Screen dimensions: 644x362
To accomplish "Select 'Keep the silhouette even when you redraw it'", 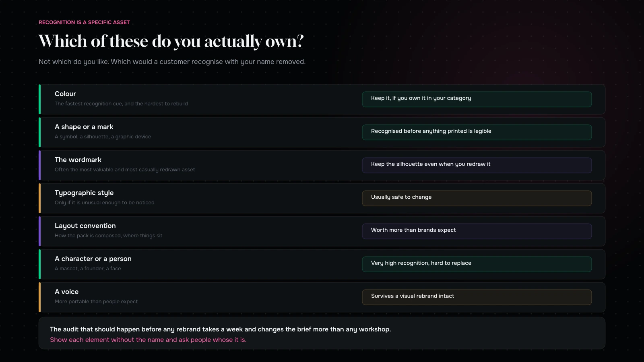I will (477, 165).
